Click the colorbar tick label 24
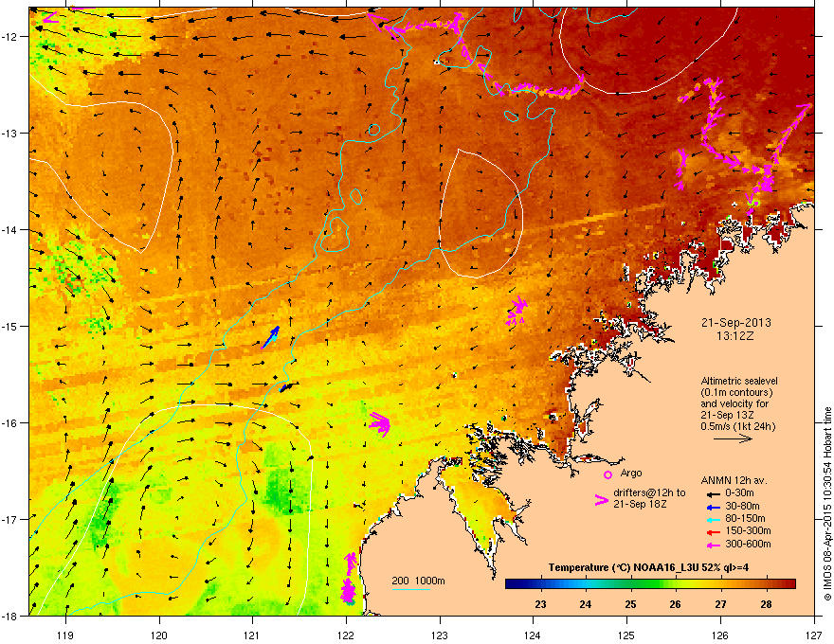 [585, 604]
